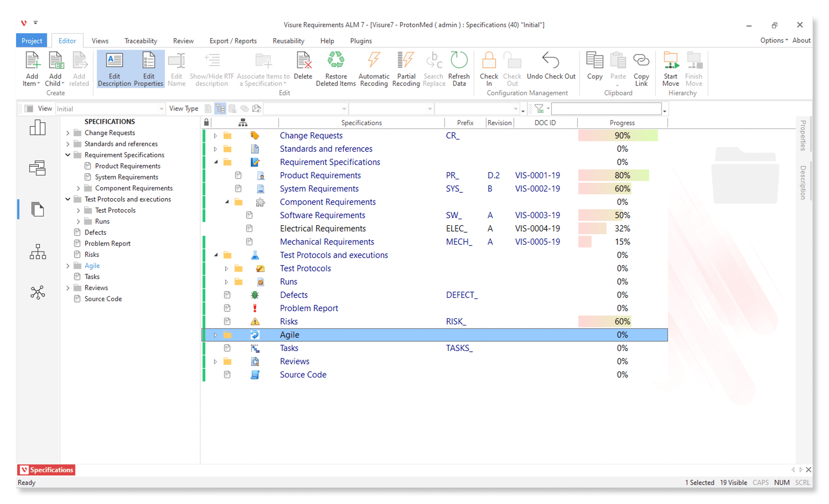Click the Check In padlock icon

(x=489, y=61)
